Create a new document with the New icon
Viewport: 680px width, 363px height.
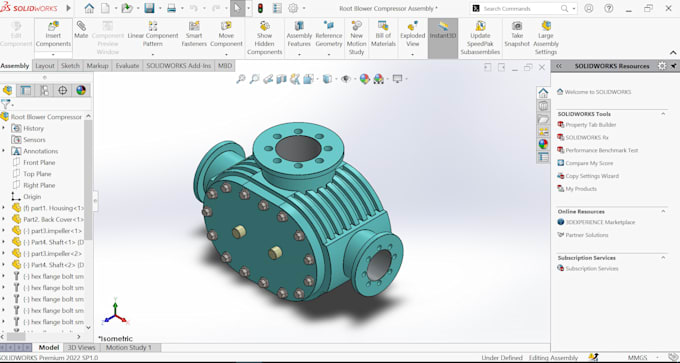click(105, 8)
